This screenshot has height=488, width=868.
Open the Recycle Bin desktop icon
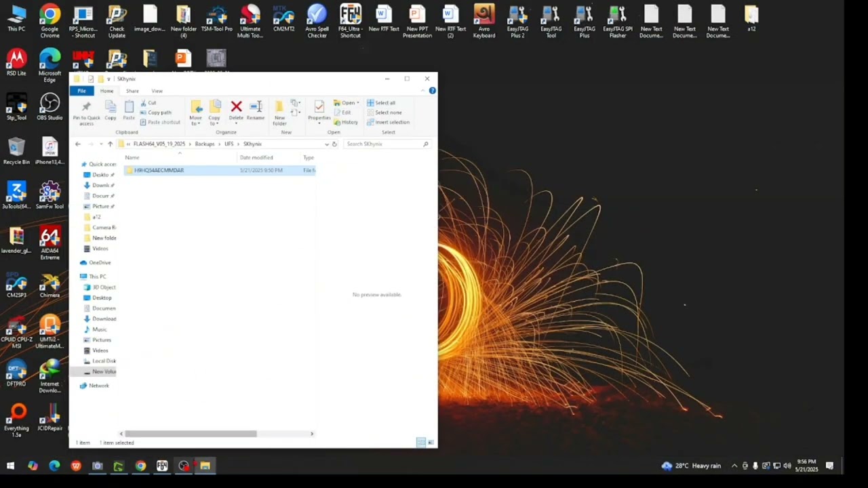point(16,151)
